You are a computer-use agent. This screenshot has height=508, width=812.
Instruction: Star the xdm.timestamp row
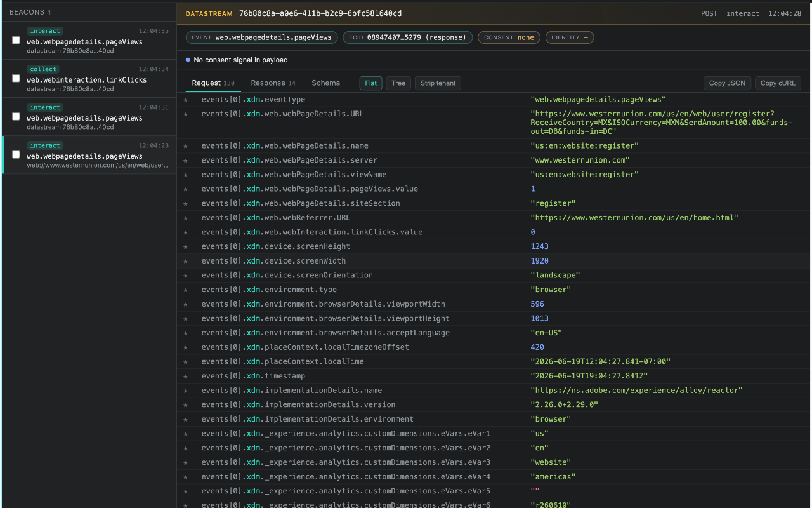pyautogui.click(x=186, y=377)
